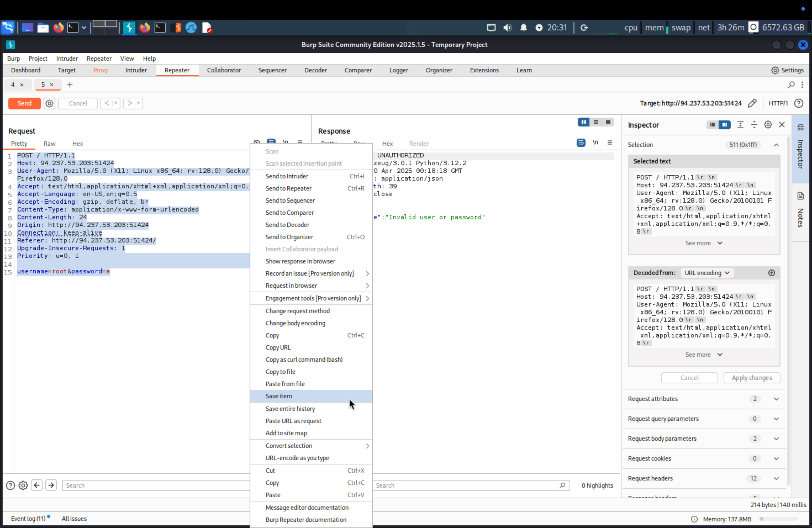The height and width of the screenshot is (528, 812).
Task: Toggle response non-printable characters display
Action: click(x=595, y=142)
